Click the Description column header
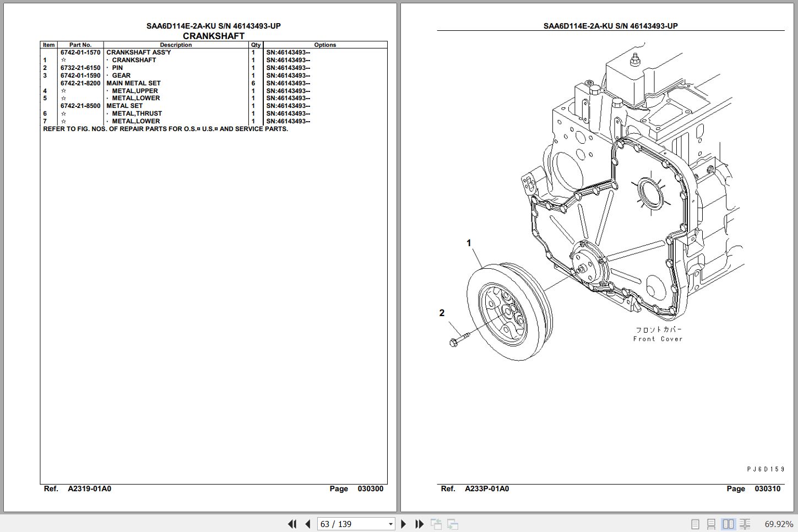This screenshot has width=798, height=532. point(176,45)
